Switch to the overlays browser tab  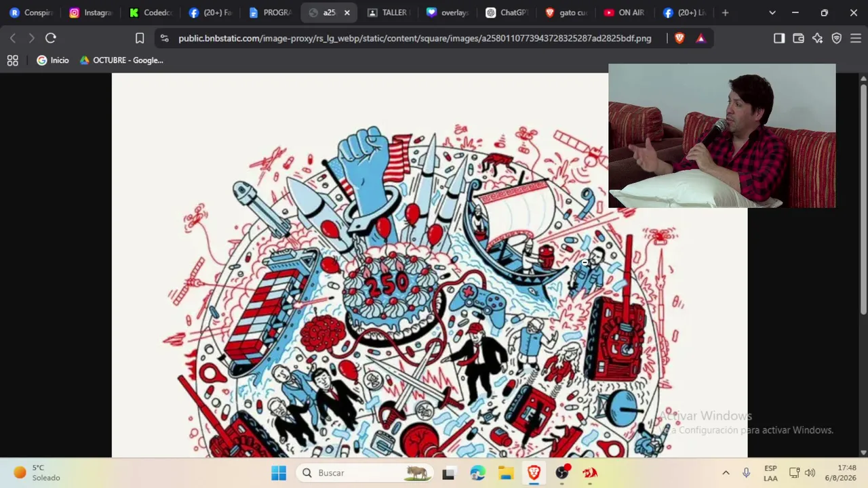(448, 13)
